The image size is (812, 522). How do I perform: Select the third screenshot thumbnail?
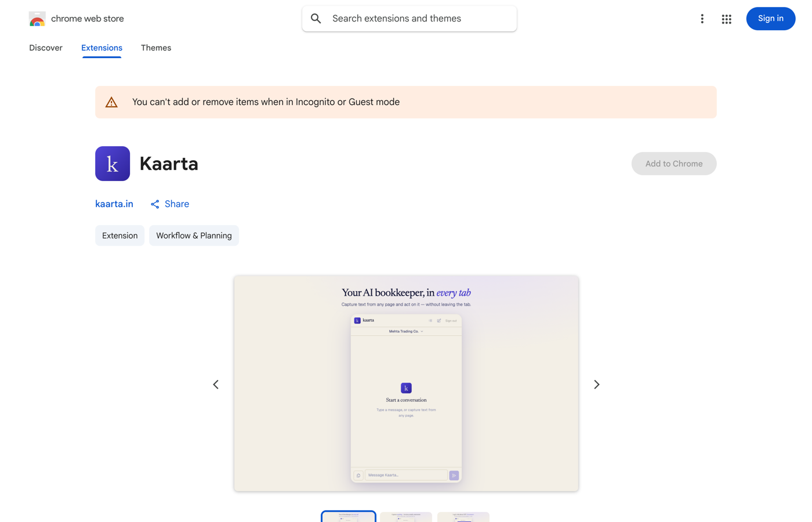[463, 517]
